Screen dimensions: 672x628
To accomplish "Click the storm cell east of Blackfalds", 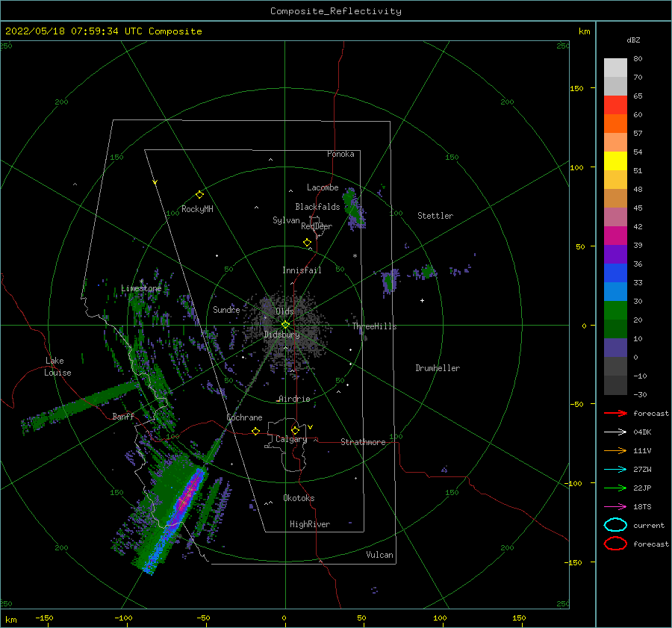I will pyautogui.click(x=354, y=209).
